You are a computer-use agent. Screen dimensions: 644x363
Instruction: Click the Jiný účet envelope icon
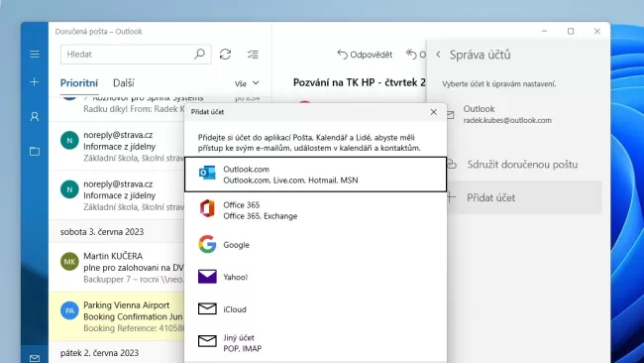[x=207, y=341]
